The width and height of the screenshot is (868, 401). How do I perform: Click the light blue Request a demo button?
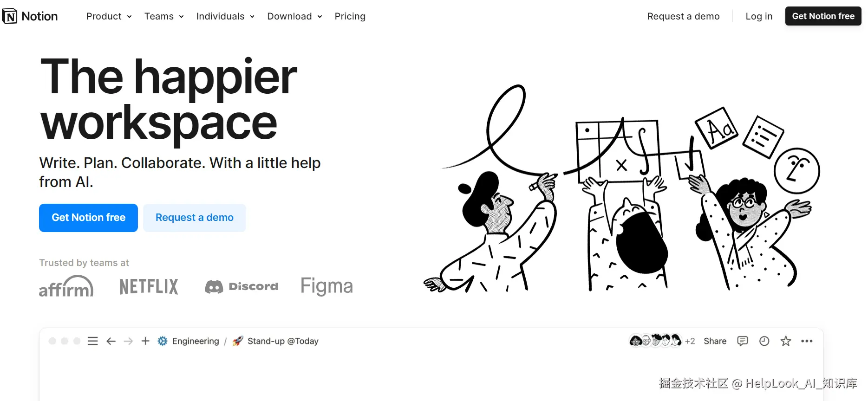tap(195, 218)
